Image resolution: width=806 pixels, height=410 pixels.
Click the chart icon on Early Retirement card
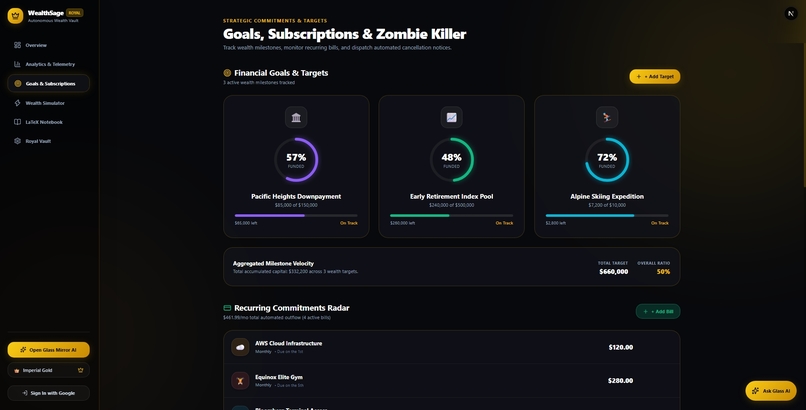[451, 118]
